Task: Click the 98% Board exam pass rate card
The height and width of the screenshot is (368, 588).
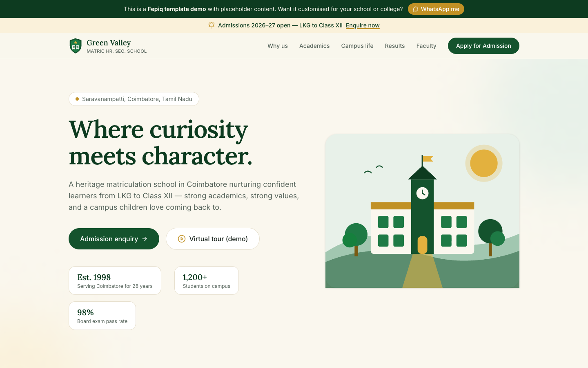Action: click(102, 316)
